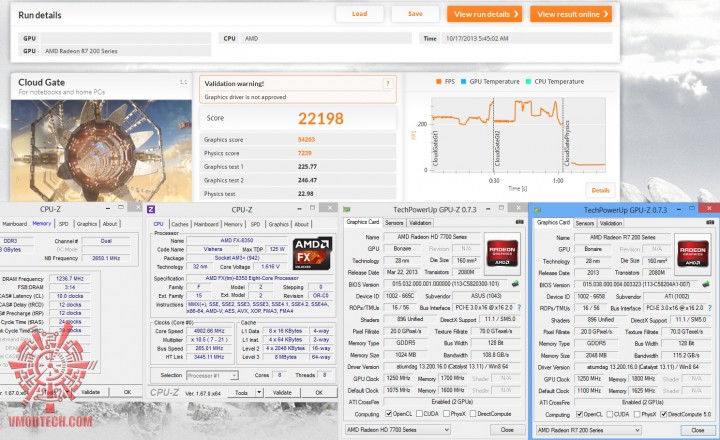Click Bus Interface question mark in left GPU-Z window
This screenshot has width=720, height=440.
pyautogui.click(x=519, y=307)
